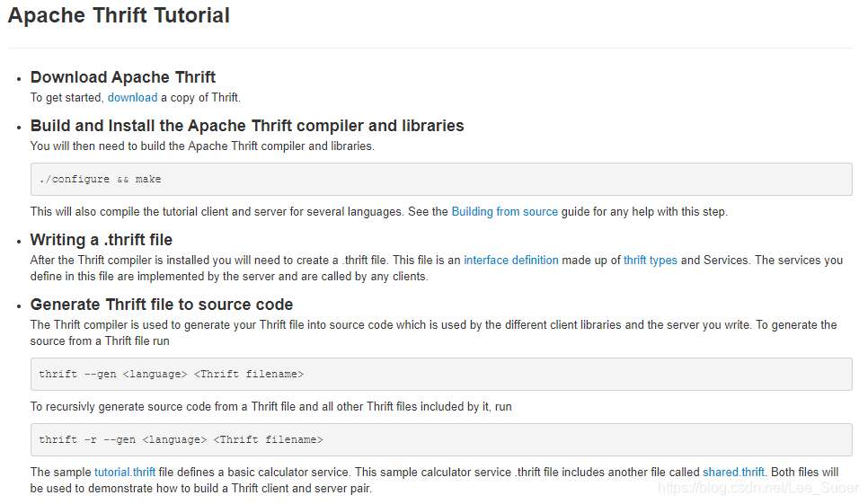Click 'This will also compile the tutorial' sentence

click(x=379, y=212)
